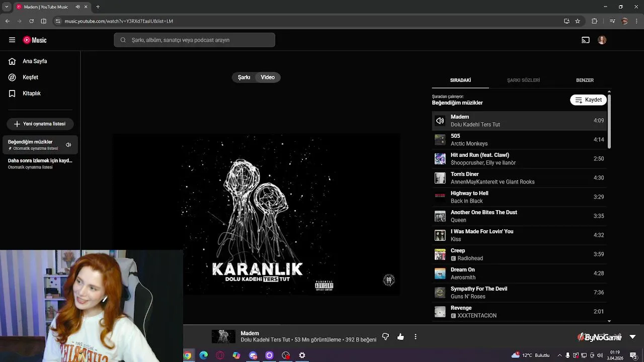Dislike the song Madem
This screenshot has width=644, height=362.
(x=385, y=337)
